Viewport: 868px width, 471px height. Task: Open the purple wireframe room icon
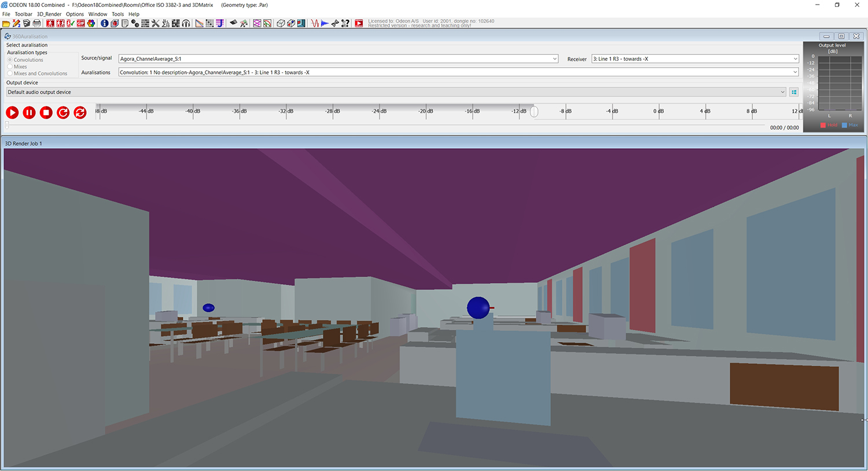(x=257, y=23)
